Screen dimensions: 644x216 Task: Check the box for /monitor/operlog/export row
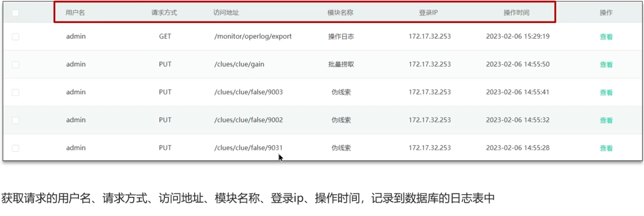[15, 37]
